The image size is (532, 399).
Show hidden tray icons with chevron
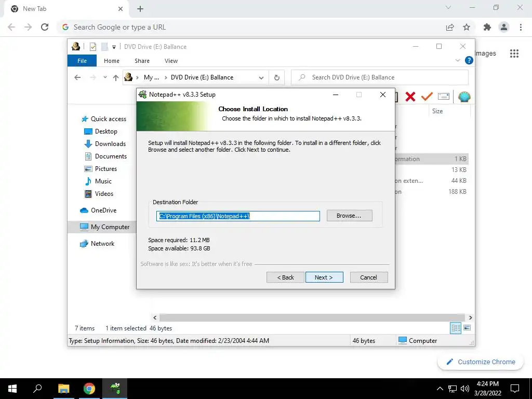pyautogui.click(x=440, y=389)
